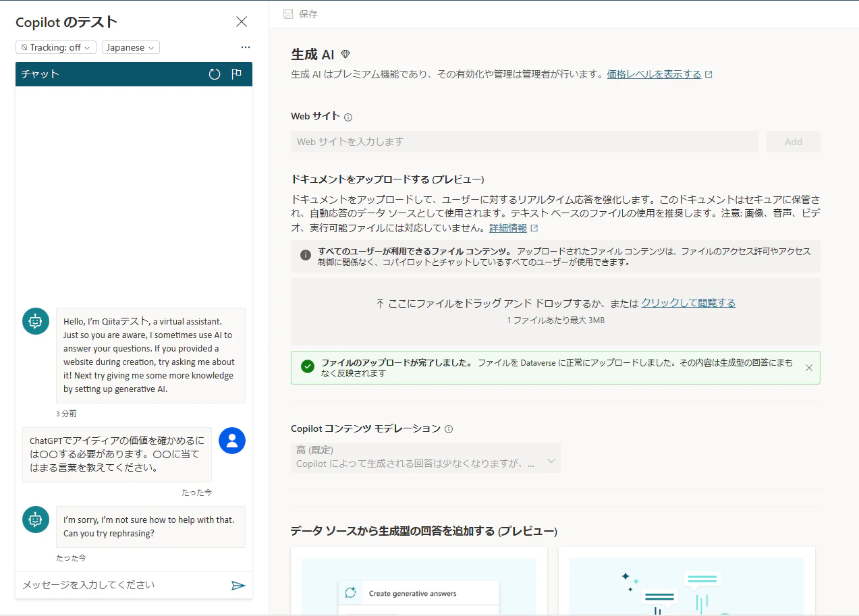Click the premium diamond icon beside 生成 AI
The image size is (859, 616).
345,55
